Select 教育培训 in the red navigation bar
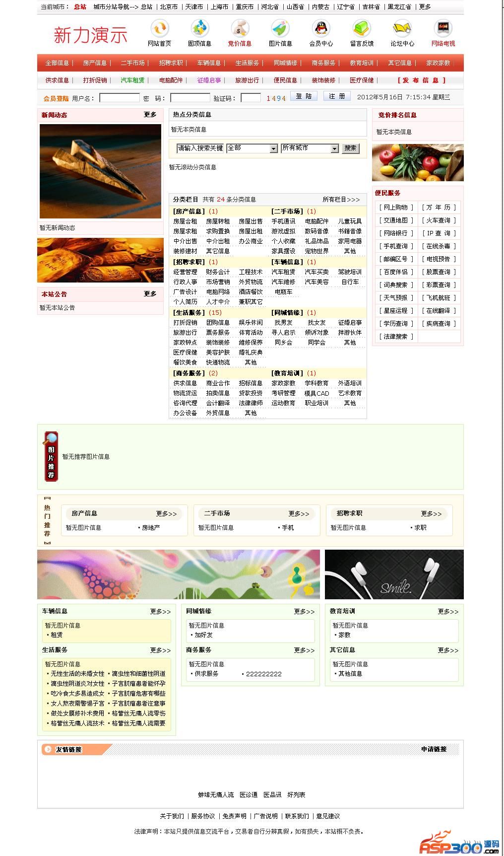 362,63
